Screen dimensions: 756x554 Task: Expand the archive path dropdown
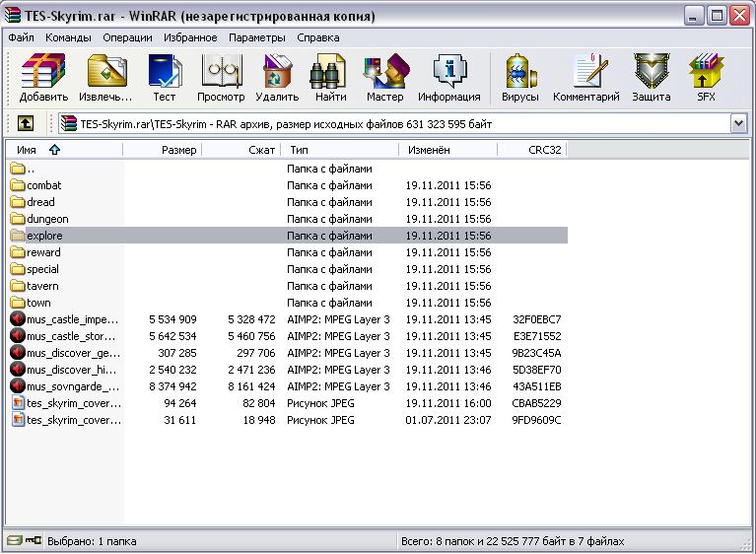tap(738, 123)
